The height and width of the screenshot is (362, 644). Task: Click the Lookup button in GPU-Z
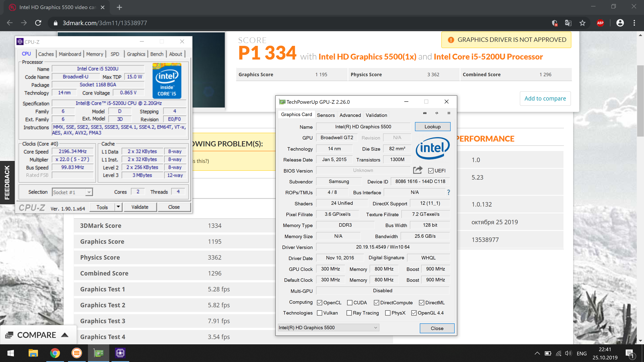coord(432,127)
